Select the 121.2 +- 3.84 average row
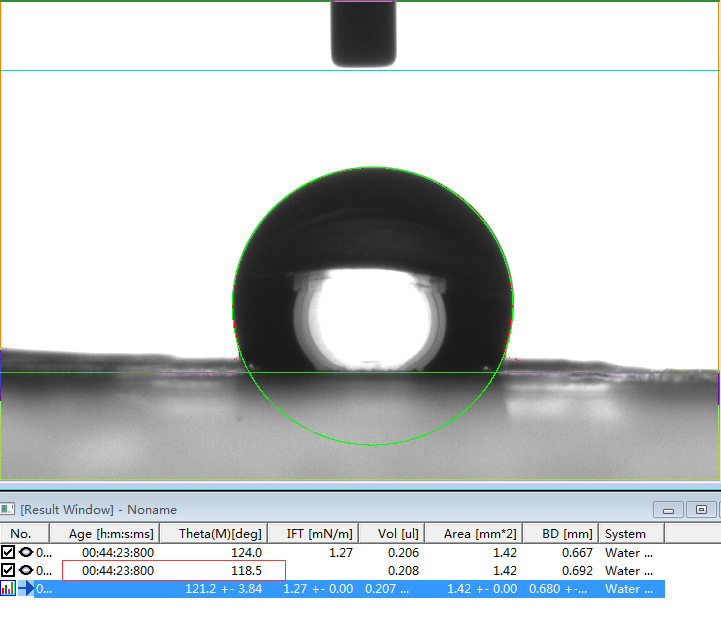721x629 pixels. click(224, 589)
